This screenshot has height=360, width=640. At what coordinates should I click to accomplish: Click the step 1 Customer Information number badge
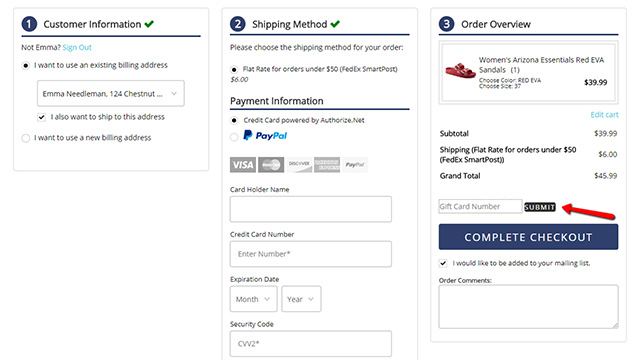(29, 24)
